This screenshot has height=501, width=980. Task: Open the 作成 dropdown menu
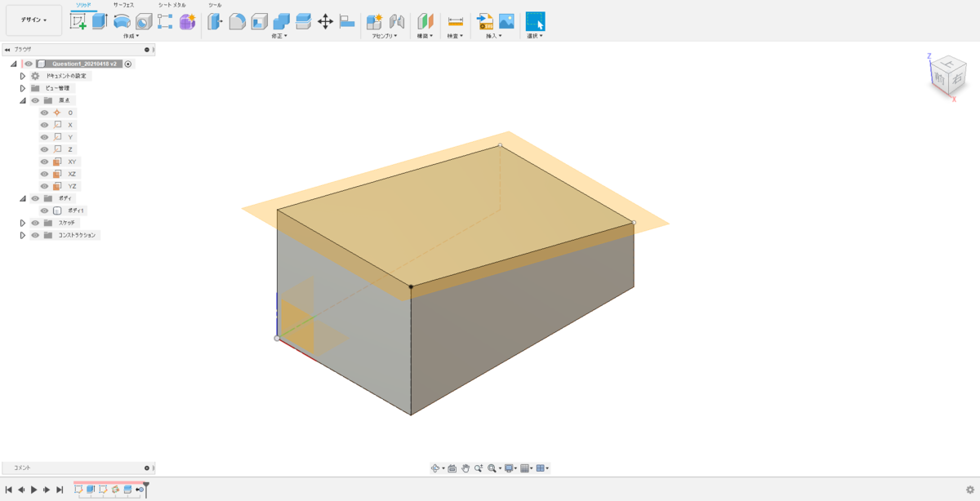[131, 36]
